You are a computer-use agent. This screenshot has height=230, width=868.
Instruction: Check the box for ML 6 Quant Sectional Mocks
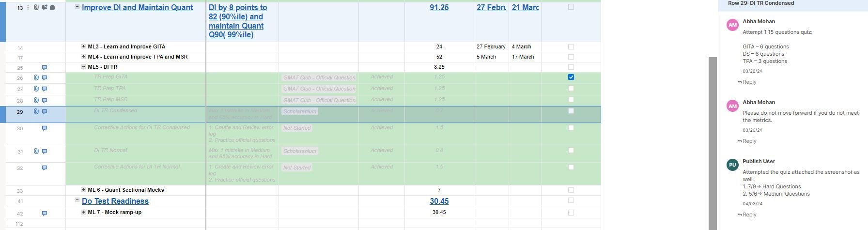[x=571, y=190]
